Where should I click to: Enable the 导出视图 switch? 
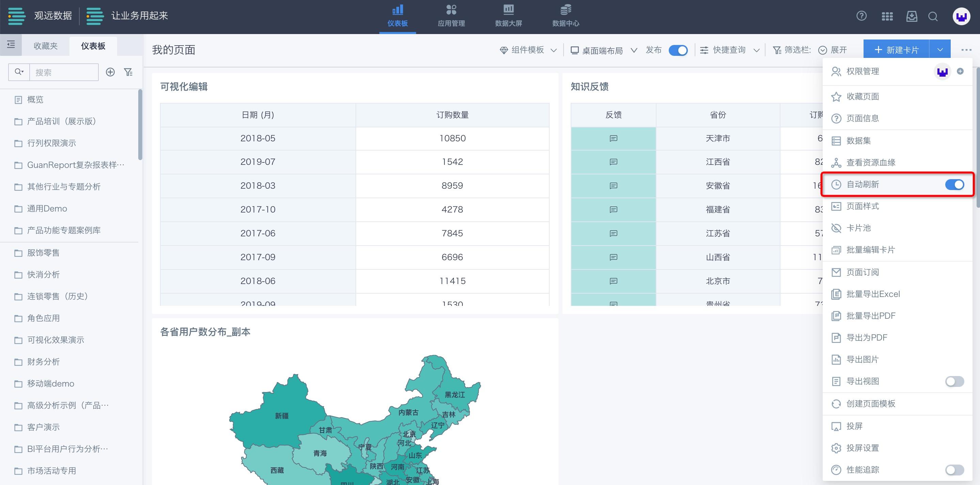click(954, 381)
